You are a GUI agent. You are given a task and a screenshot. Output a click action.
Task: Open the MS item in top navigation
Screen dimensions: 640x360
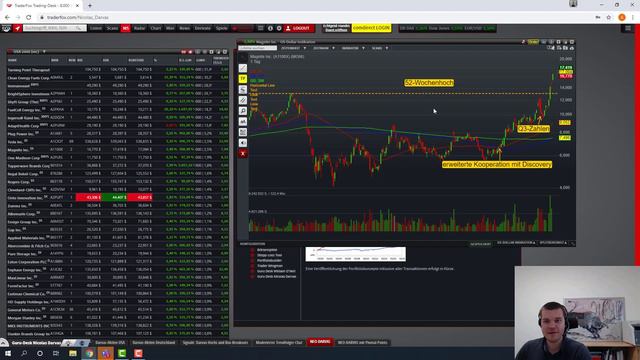(x=126, y=28)
